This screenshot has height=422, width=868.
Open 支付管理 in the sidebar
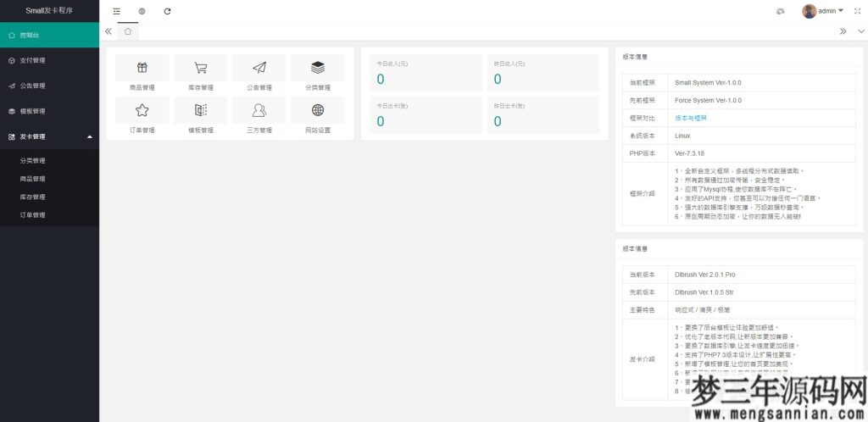(49, 60)
